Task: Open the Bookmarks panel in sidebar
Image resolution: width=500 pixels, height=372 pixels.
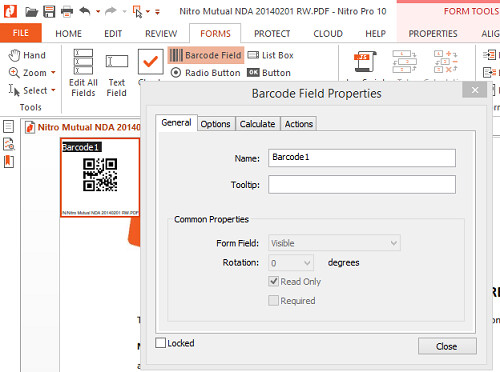Action: tap(9, 162)
